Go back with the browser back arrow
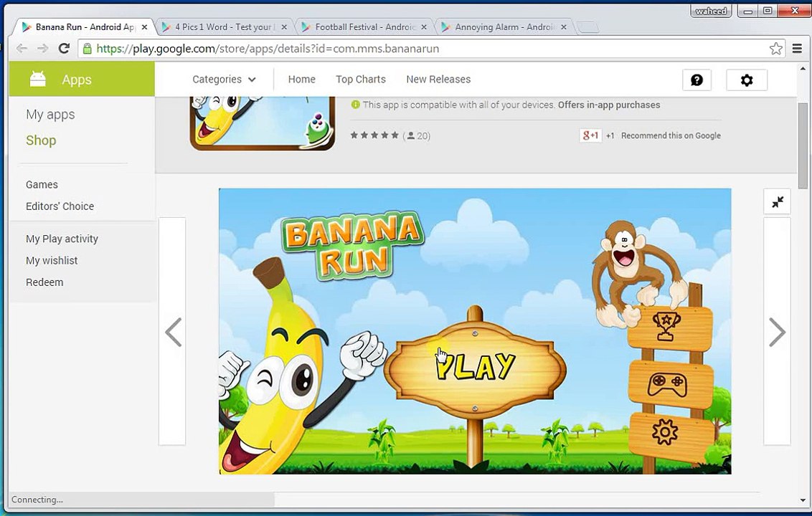This screenshot has width=812, height=516. 22,49
